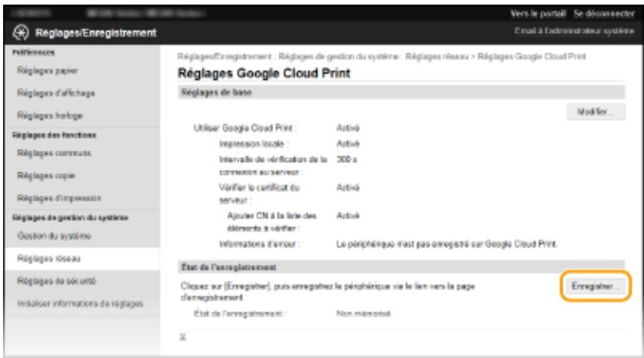Open Gestion du système in the sidebar

tap(54, 236)
